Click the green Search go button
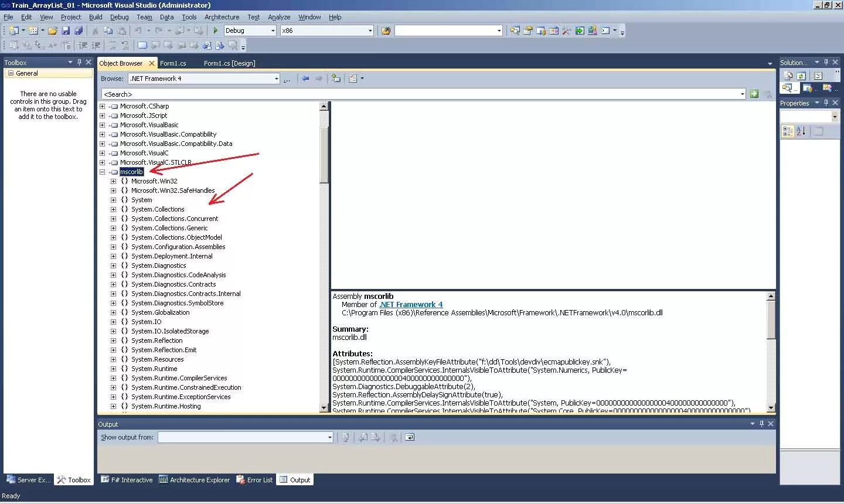This screenshot has height=504, width=844. click(754, 94)
